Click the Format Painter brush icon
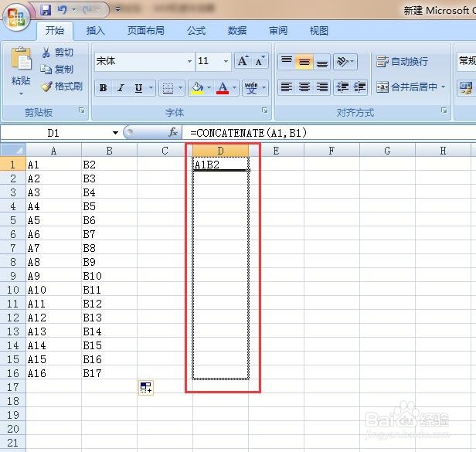This screenshot has width=476, height=452. pyautogui.click(x=47, y=87)
